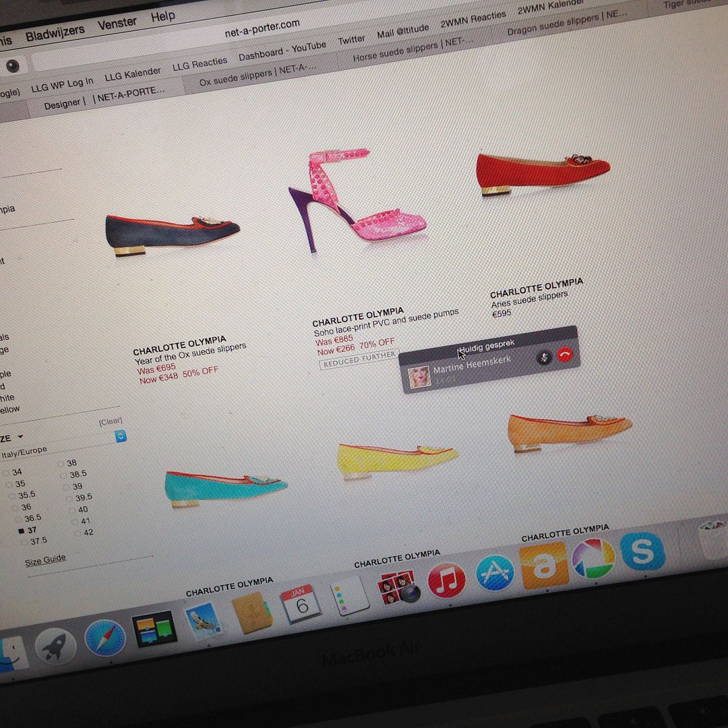Image resolution: width=728 pixels, height=728 pixels.
Task: Check size 39 checkbox
Action: click(x=66, y=487)
